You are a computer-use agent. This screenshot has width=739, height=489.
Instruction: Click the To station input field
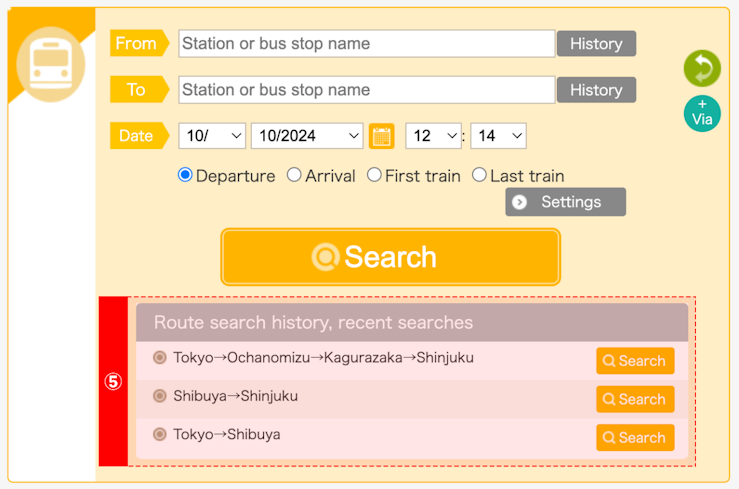(367, 90)
